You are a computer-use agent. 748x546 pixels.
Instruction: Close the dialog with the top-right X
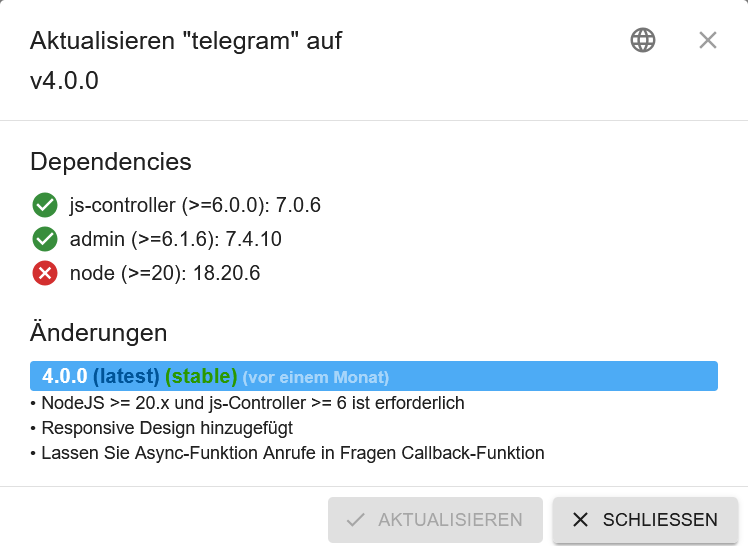(x=708, y=40)
